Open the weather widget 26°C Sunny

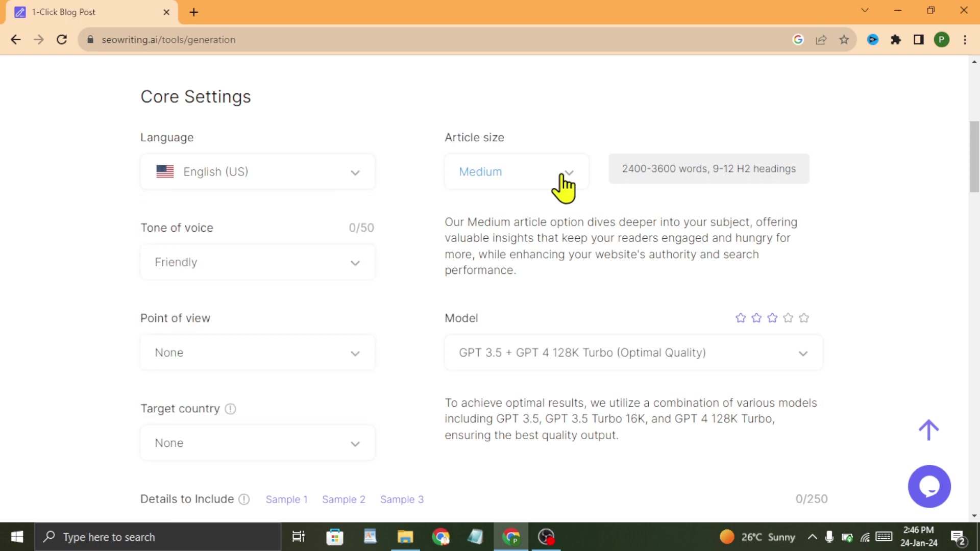coord(757,537)
